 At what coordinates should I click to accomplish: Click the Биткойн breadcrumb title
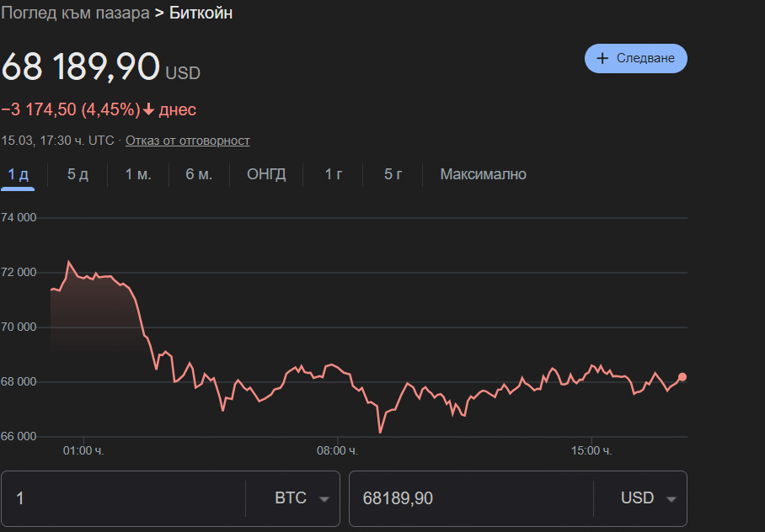[201, 13]
